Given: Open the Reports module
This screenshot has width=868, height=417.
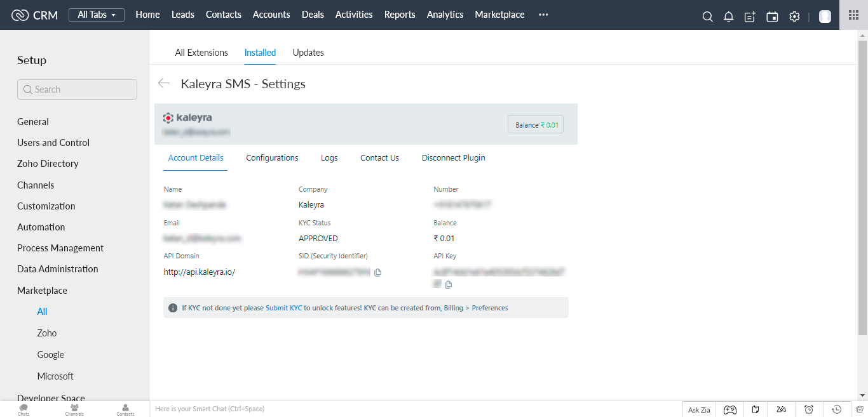Looking at the screenshot, I should coord(400,15).
